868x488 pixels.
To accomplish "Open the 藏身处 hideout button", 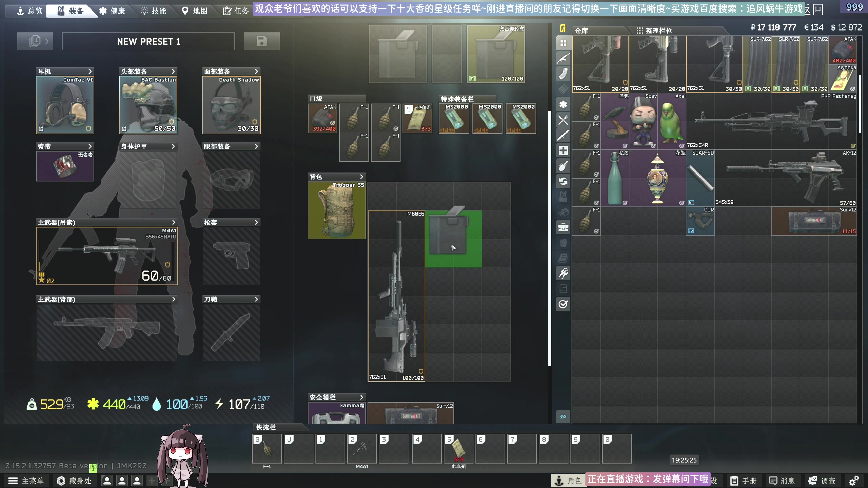I will pyautogui.click(x=74, y=481).
